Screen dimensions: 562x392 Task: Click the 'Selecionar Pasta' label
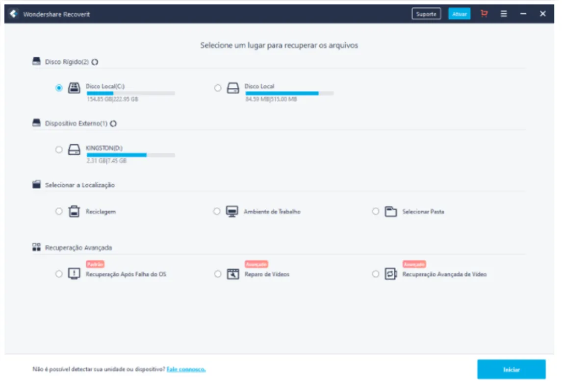tap(423, 212)
